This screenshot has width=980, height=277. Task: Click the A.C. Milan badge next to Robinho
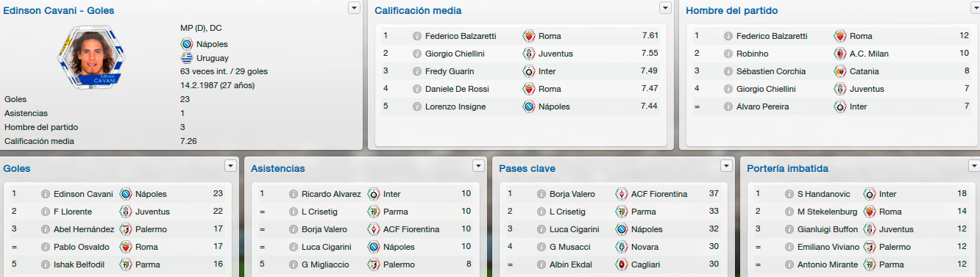(x=840, y=54)
